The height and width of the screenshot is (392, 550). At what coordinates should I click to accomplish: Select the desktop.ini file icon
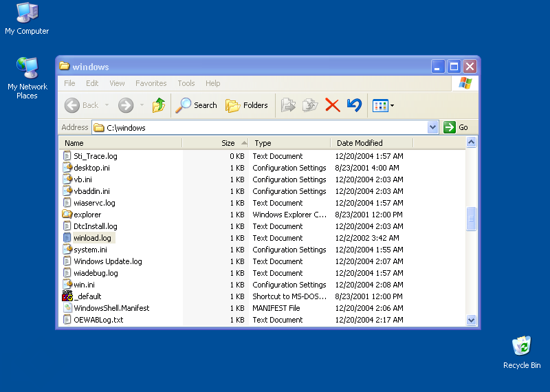tap(67, 167)
